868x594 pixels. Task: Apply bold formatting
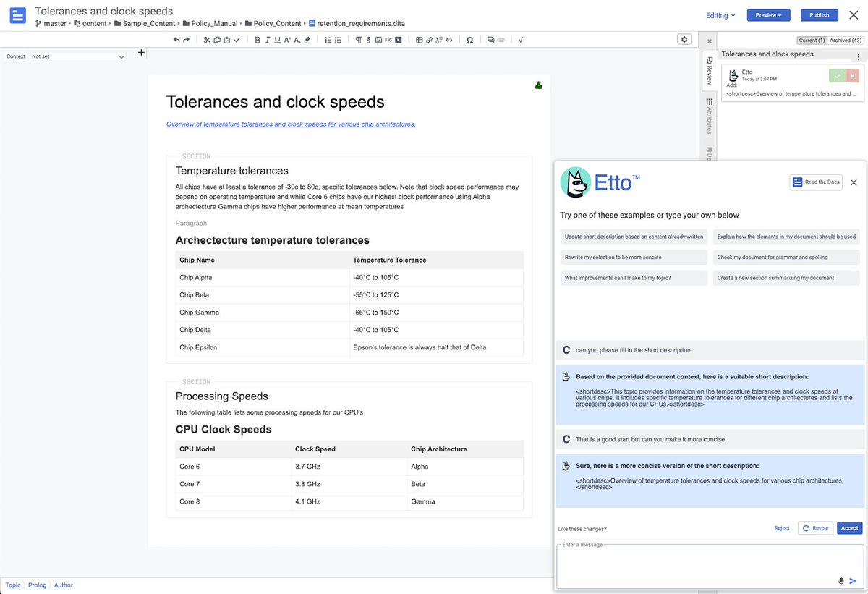[x=258, y=40]
